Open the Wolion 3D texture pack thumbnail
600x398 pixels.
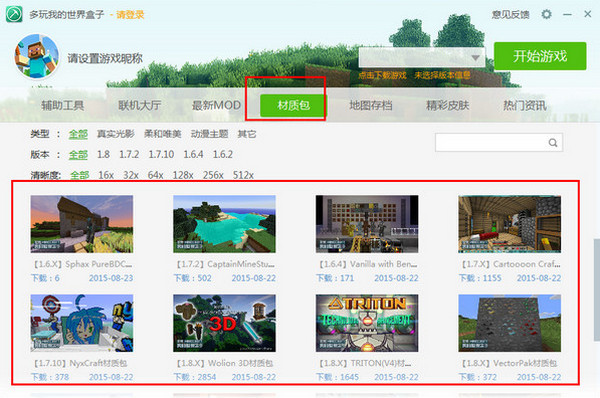[x=224, y=323]
